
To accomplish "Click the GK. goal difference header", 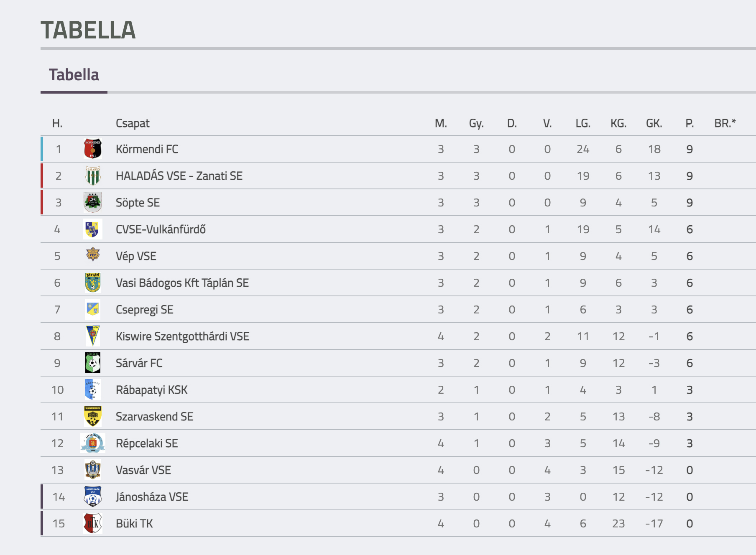I will [x=654, y=123].
